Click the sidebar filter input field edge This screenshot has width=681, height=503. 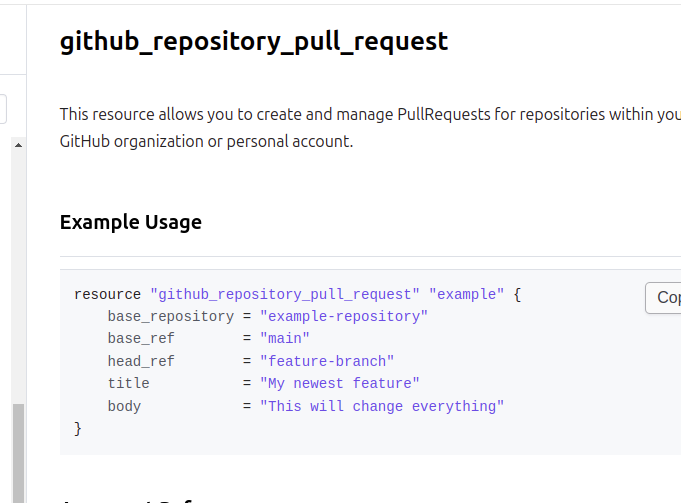(x=3, y=108)
